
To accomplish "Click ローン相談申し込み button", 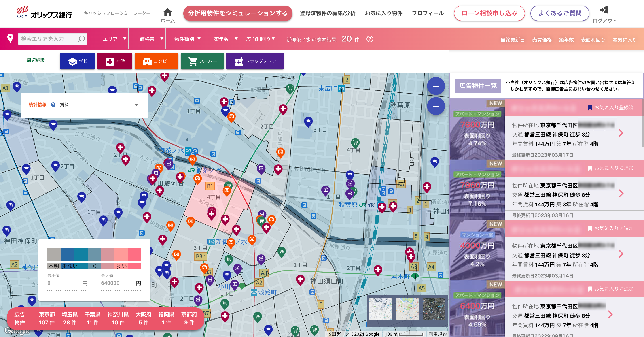I will (489, 13).
